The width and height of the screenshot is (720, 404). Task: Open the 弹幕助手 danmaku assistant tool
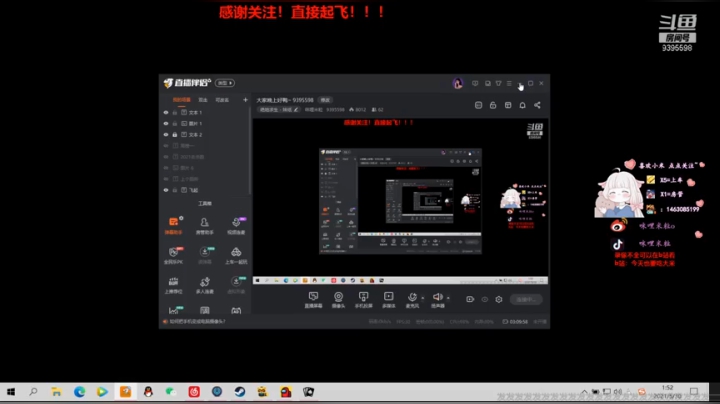click(x=174, y=225)
